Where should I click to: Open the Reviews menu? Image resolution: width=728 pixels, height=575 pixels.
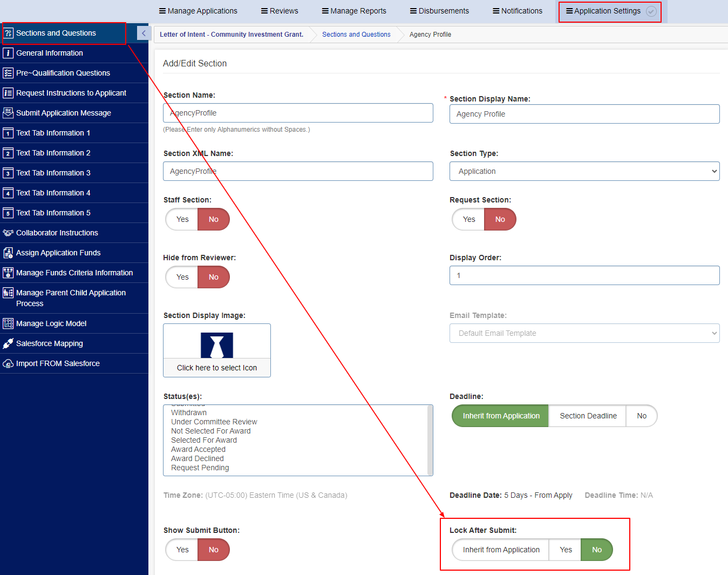tap(280, 11)
